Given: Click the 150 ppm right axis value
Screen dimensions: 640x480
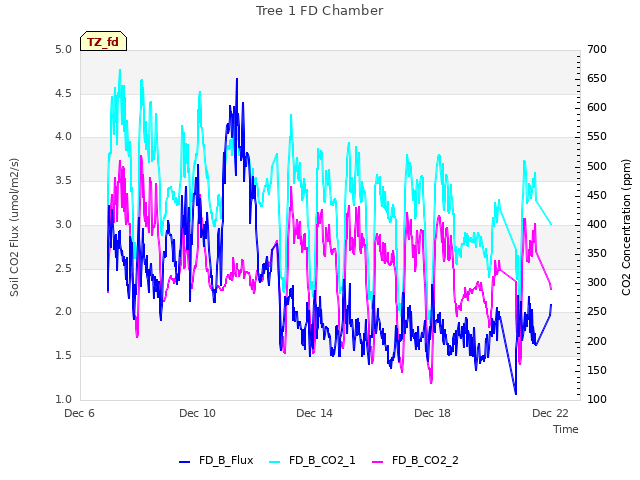Looking at the screenshot, I should click(x=597, y=370).
